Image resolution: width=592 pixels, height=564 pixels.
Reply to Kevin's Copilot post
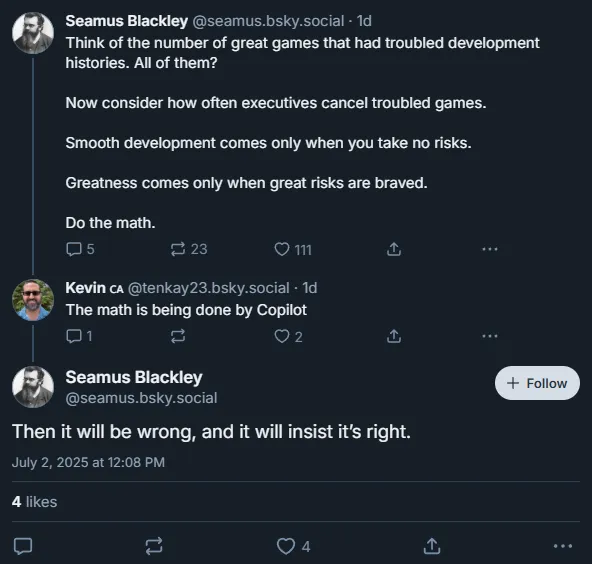(79, 336)
